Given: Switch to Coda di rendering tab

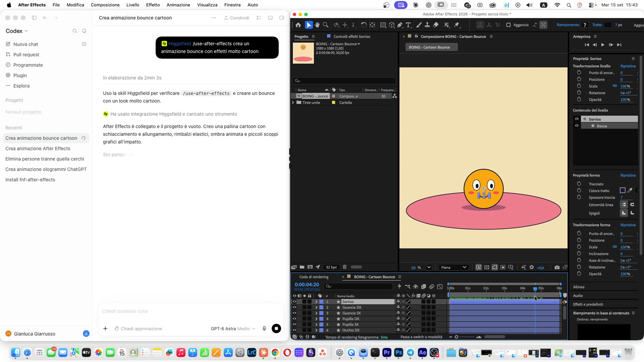Looking at the screenshot, I should (314, 277).
